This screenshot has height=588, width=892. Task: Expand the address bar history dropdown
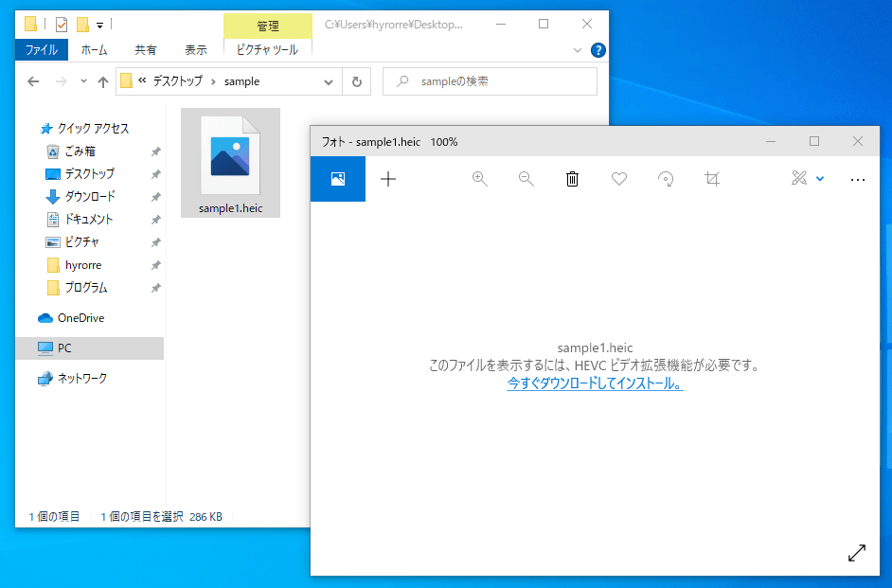(329, 81)
